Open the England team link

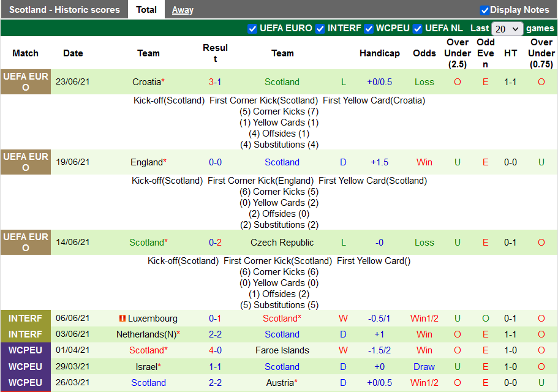(x=146, y=162)
